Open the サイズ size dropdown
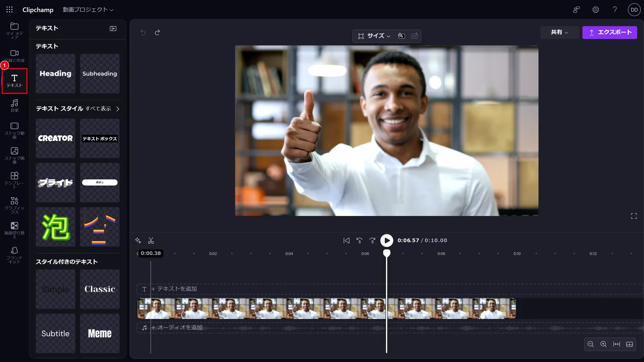 tap(374, 36)
